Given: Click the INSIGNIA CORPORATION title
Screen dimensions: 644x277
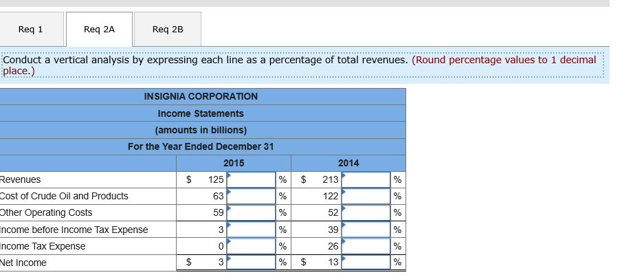Looking at the screenshot, I should point(201,97).
